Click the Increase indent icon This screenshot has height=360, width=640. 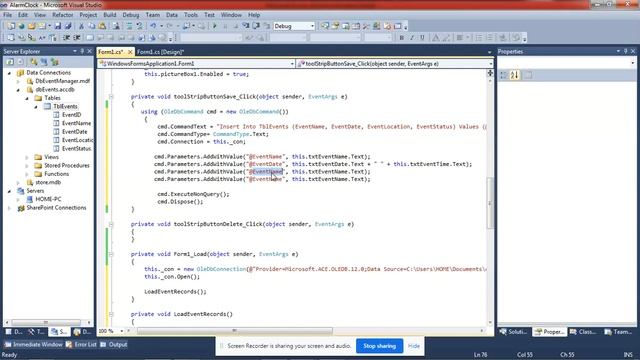[76, 38]
